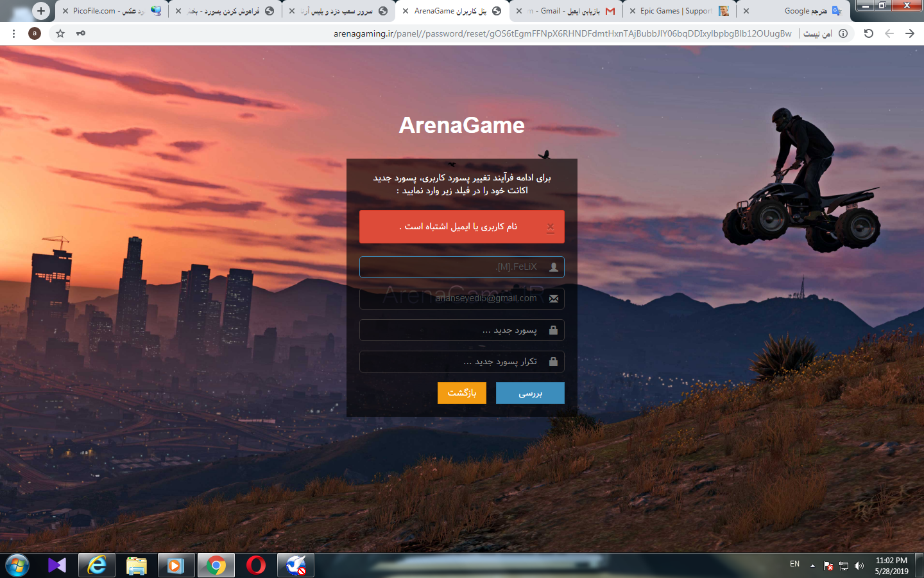Close the Gmail tab
Image resolution: width=924 pixels, height=578 pixels.
520,11
